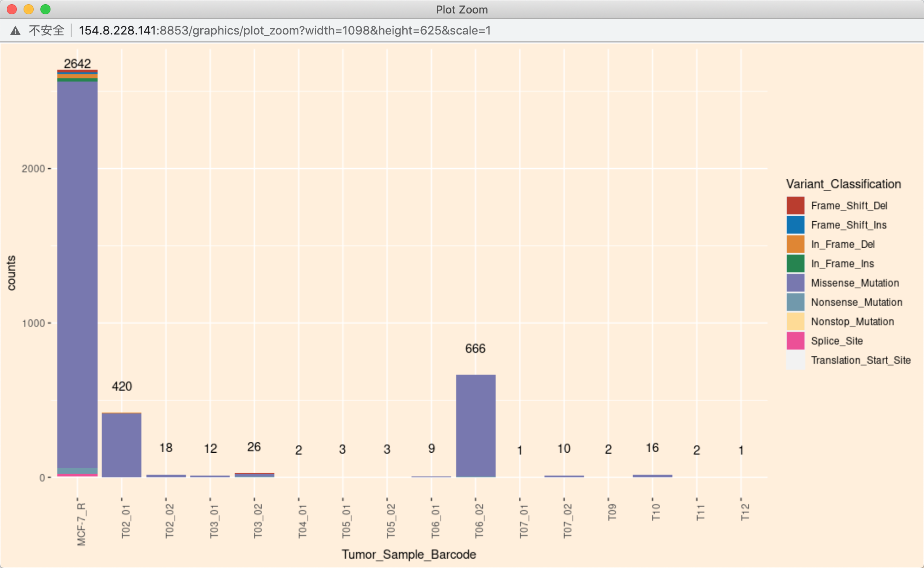This screenshot has width=924, height=568.
Task: Click the Translation_Start_Site legend label
Action: point(861,361)
